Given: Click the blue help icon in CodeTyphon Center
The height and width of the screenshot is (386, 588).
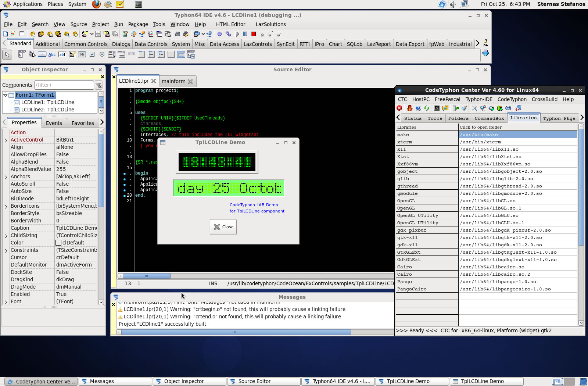Looking at the screenshot, I should click(418, 108).
